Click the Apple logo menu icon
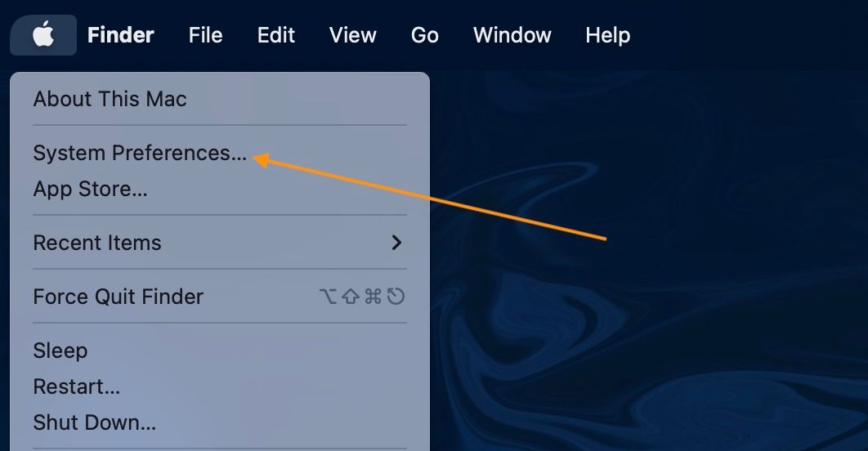 click(43, 35)
